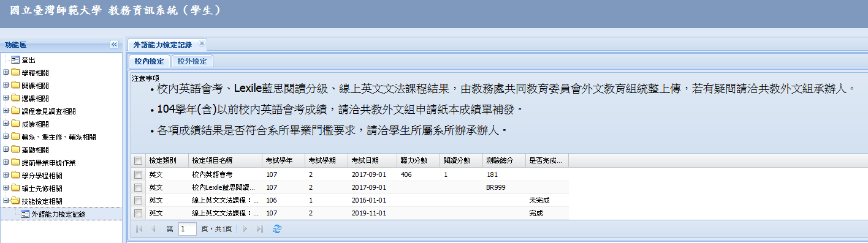Click the 碩士先修相關 folder icon
The height and width of the screenshot is (243, 868).
pos(15,189)
